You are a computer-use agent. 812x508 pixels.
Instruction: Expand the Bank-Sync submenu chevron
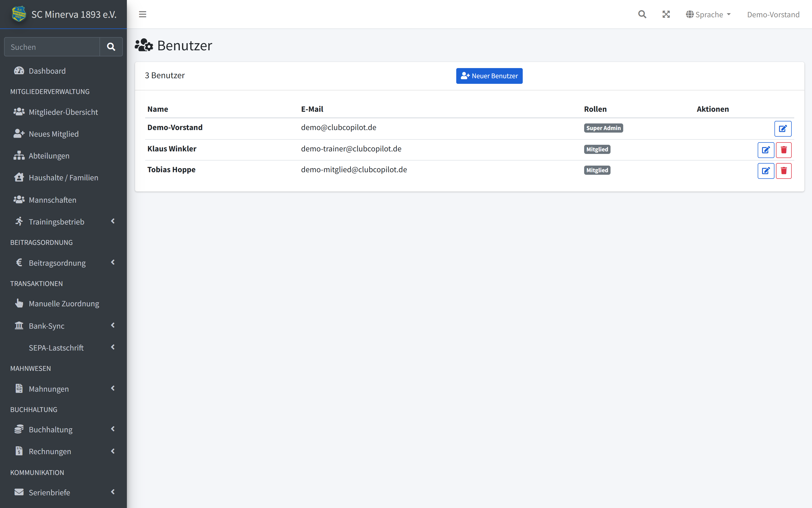pos(113,325)
